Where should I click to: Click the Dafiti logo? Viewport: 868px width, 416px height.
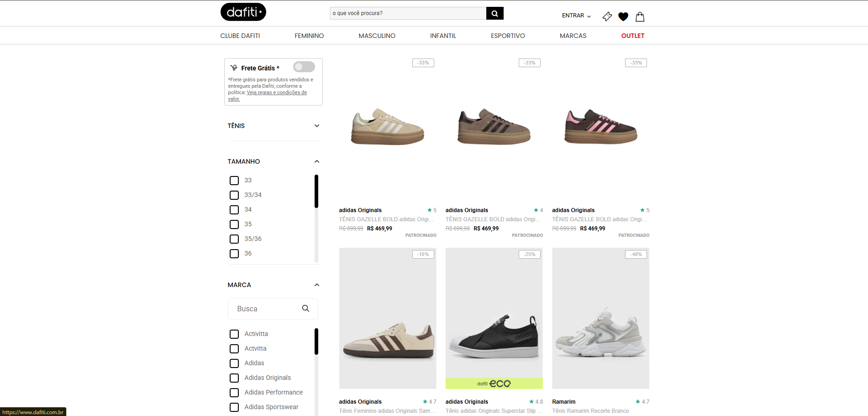(243, 12)
